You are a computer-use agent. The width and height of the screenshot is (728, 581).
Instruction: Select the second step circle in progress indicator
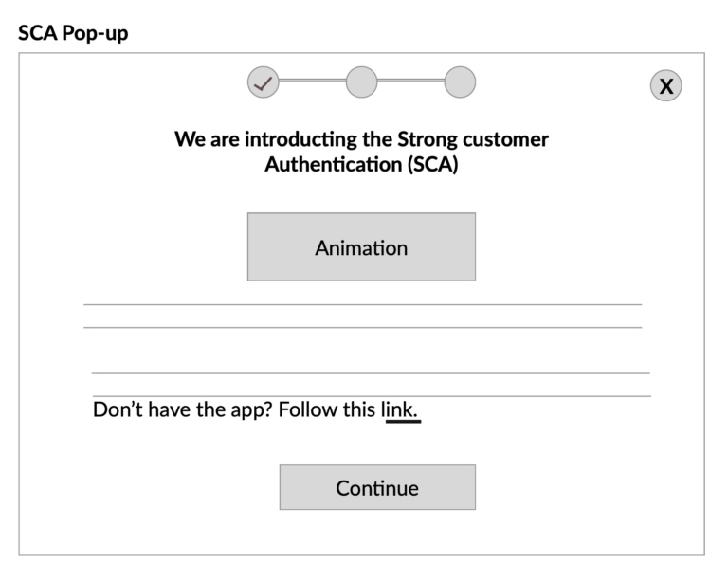tap(361, 82)
